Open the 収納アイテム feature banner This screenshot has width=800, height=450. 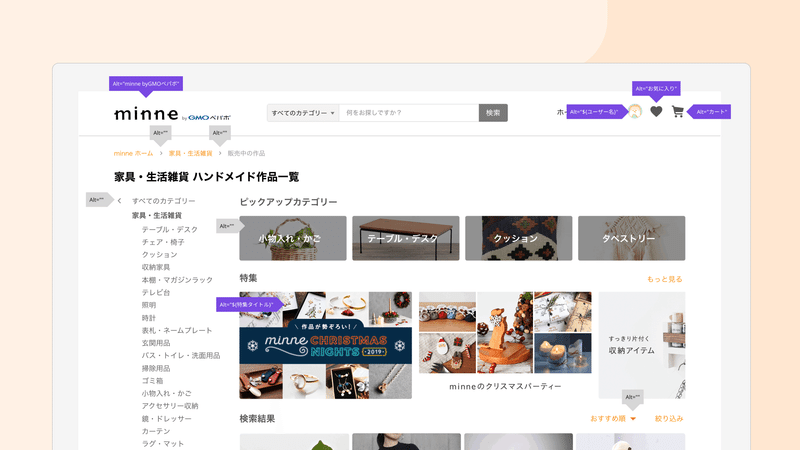(x=642, y=345)
